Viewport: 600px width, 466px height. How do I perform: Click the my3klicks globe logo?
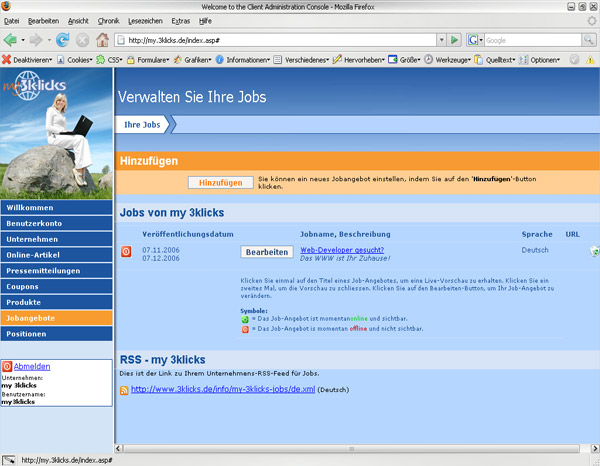[x=34, y=86]
